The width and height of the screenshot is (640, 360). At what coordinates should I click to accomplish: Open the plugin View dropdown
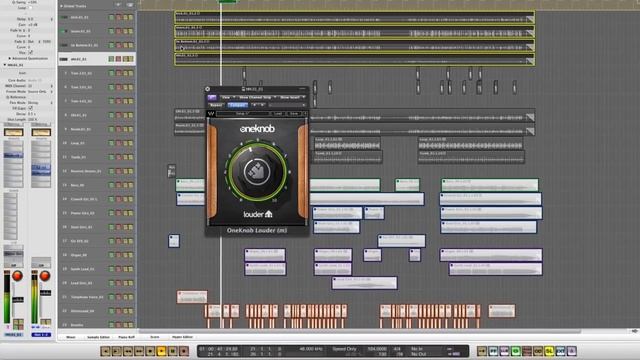[x=228, y=98]
